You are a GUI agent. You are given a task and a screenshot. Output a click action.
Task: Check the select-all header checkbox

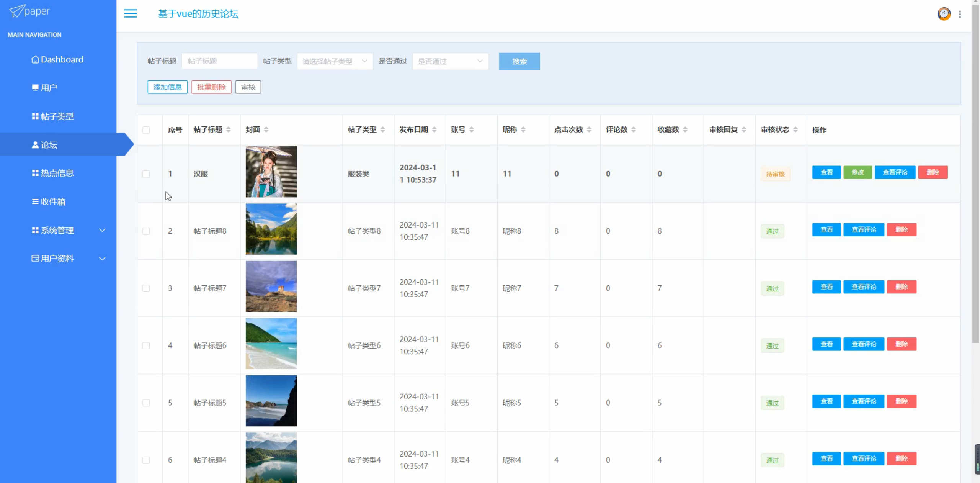click(146, 130)
